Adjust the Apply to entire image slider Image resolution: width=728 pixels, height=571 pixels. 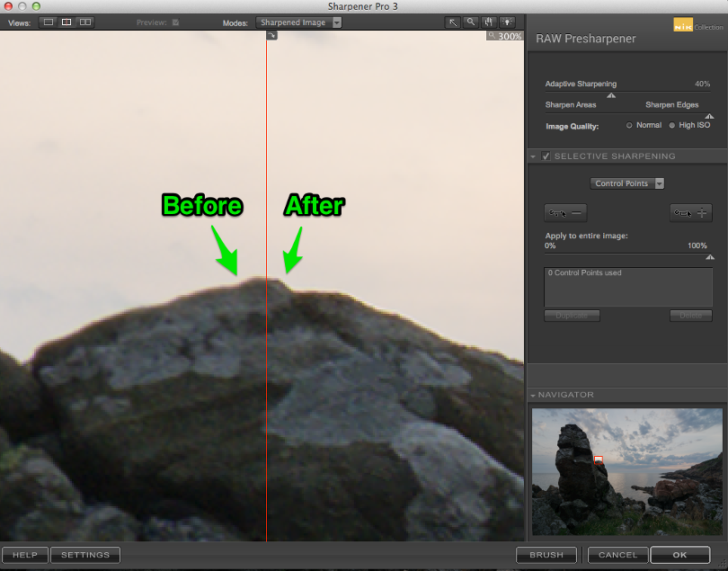tap(709, 257)
